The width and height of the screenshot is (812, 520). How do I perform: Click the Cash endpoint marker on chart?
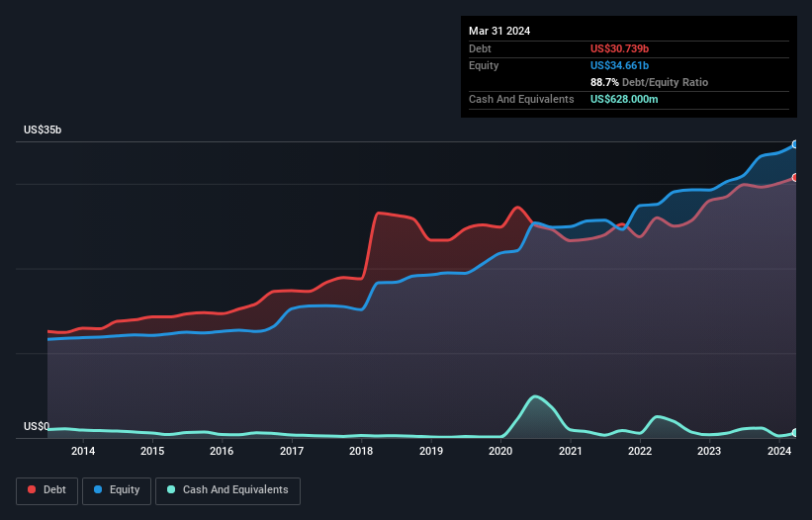(x=795, y=432)
